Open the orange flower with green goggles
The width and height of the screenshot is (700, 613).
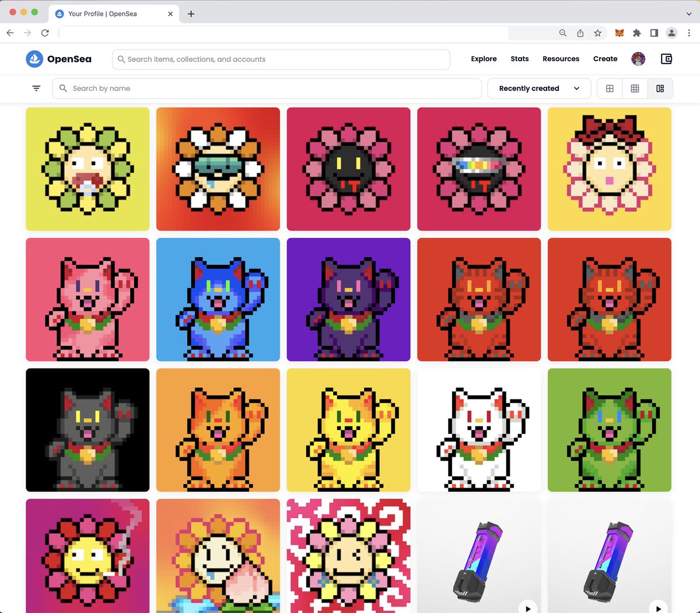point(218,169)
